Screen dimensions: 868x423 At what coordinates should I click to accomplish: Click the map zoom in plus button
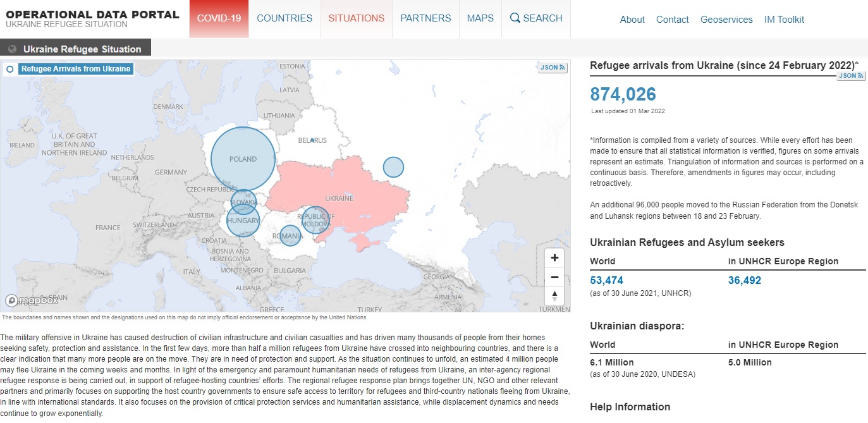click(554, 258)
